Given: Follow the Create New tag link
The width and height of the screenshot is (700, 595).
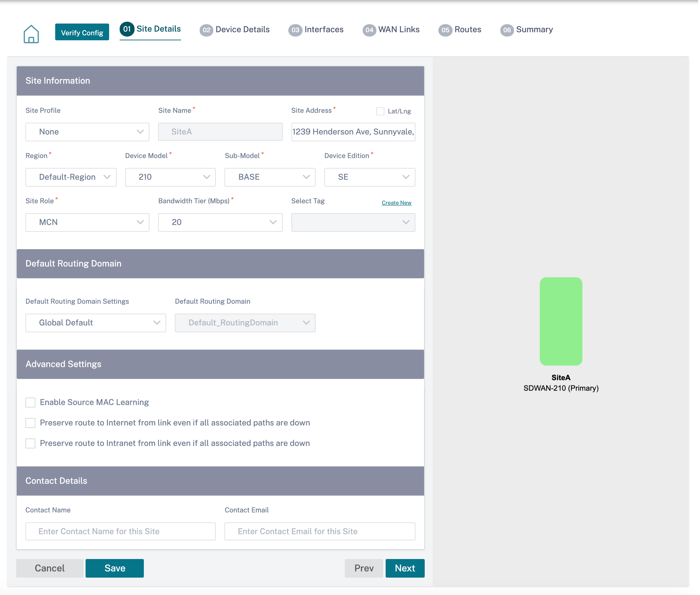Looking at the screenshot, I should [397, 203].
